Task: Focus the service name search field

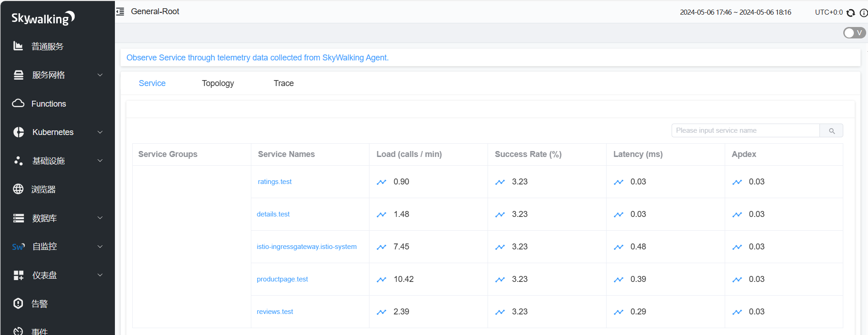Action: 745,130
